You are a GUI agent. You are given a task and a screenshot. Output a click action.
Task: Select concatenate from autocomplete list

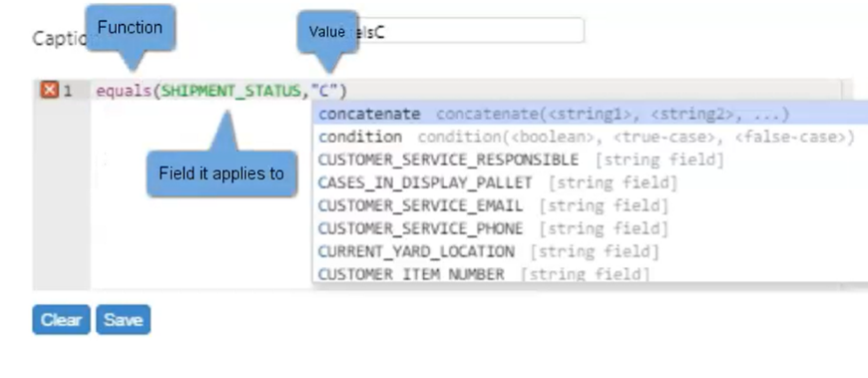tap(590, 114)
